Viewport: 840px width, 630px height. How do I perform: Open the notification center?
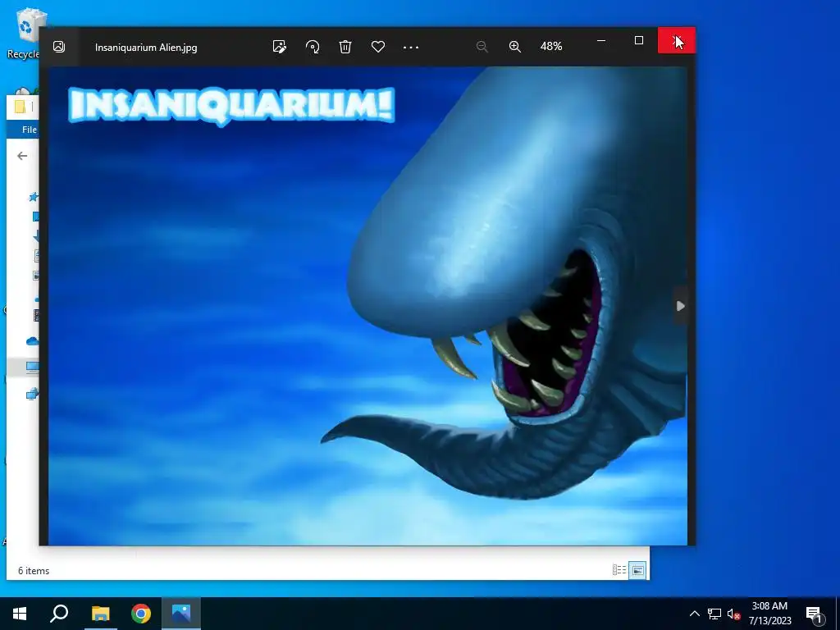pyautogui.click(x=815, y=614)
